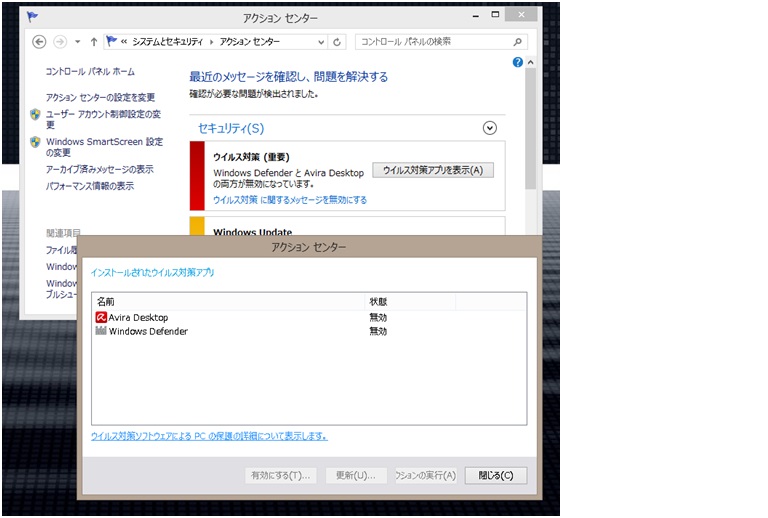Open Help via the blue question mark
Image resolution: width=768 pixels, height=518 pixels.
click(518, 62)
